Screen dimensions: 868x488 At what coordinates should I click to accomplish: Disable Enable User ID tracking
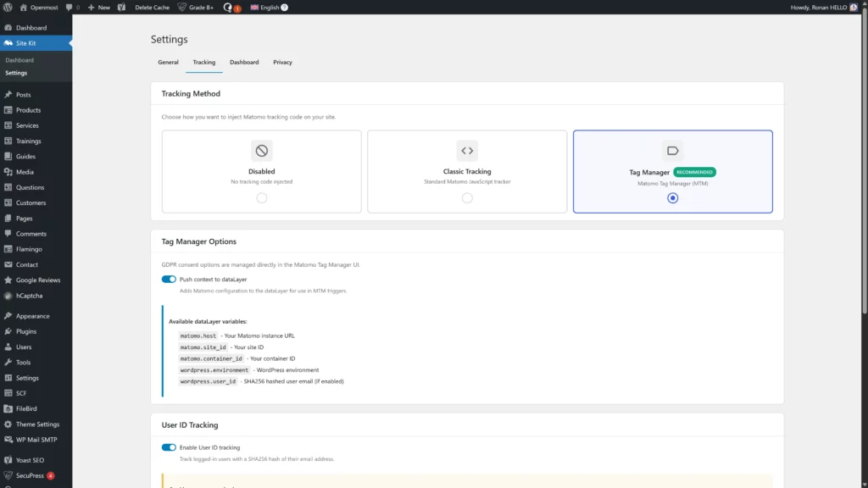[168, 447]
